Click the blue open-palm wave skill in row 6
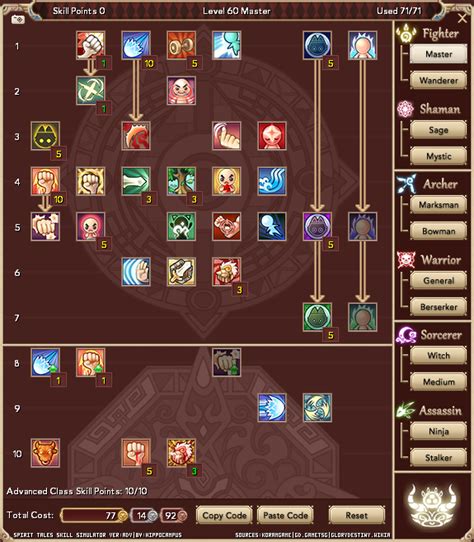Viewport: 474px width, 542px height. click(x=136, y=272)
